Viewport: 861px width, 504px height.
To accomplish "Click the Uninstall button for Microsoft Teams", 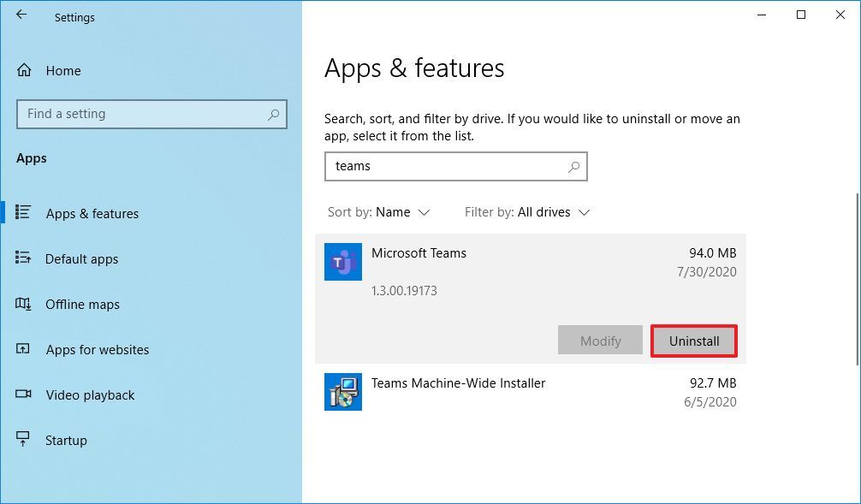I will [694, 340].
